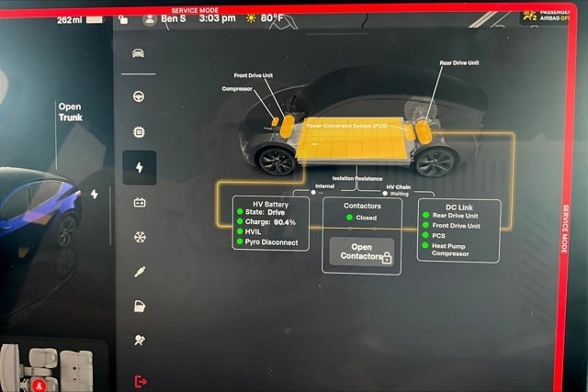The image size is (588, 392).
Task: Open the chip processor sidebar icon
Action: [x=139, y=132]
